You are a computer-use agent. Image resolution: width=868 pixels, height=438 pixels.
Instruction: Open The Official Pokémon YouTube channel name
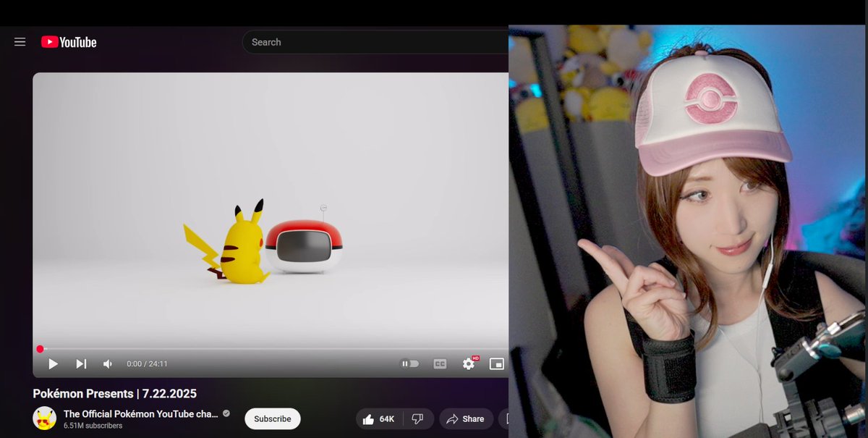141,414
